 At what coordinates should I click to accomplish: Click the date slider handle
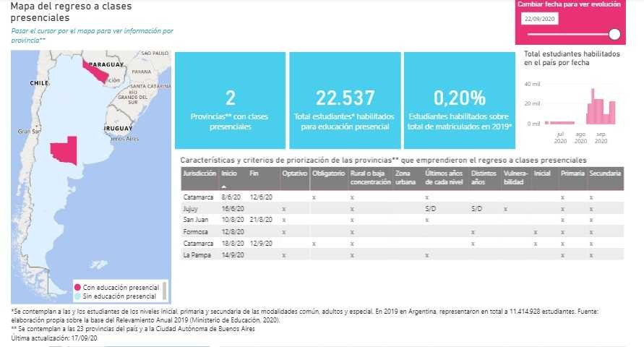point(614,34)
